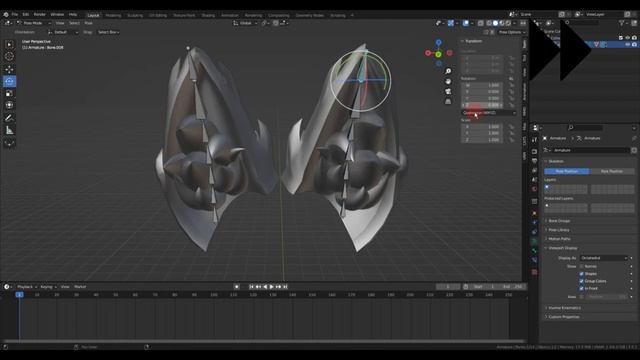Image resolution: width=640 pixels, height=360 pixels.
Task: Open the Edit menu
Action: pyautogui.click(x=26, y=14)
